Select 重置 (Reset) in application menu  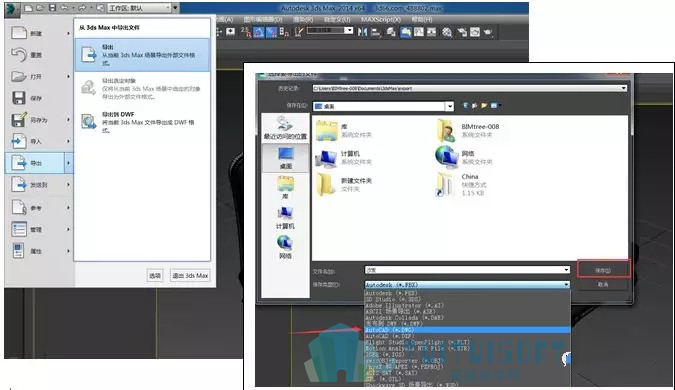coord(39,55)
